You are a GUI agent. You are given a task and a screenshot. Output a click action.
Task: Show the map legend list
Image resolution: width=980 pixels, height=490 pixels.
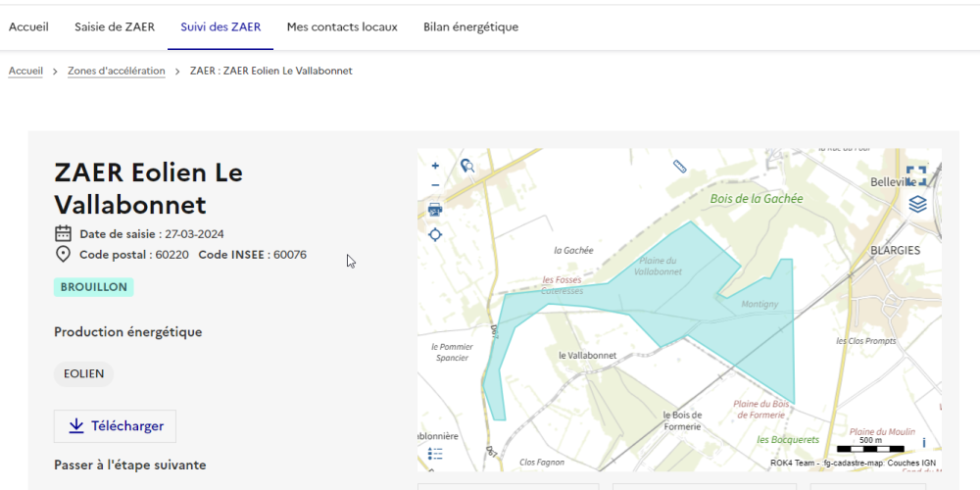pyautogui.click(x=436, y=454)
